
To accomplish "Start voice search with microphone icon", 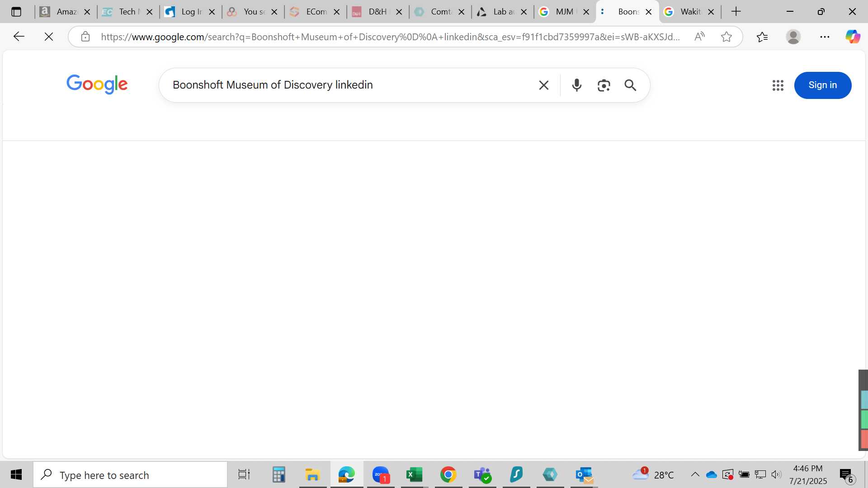I will (x=576, y=85).
